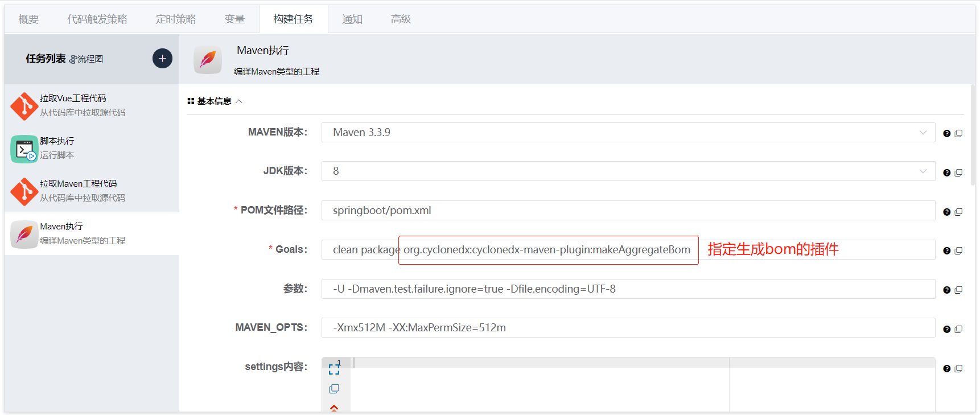The height and width of the screenshot is (415, 980).
Task: Open the 流程图 view link
Action: point(86,59)
